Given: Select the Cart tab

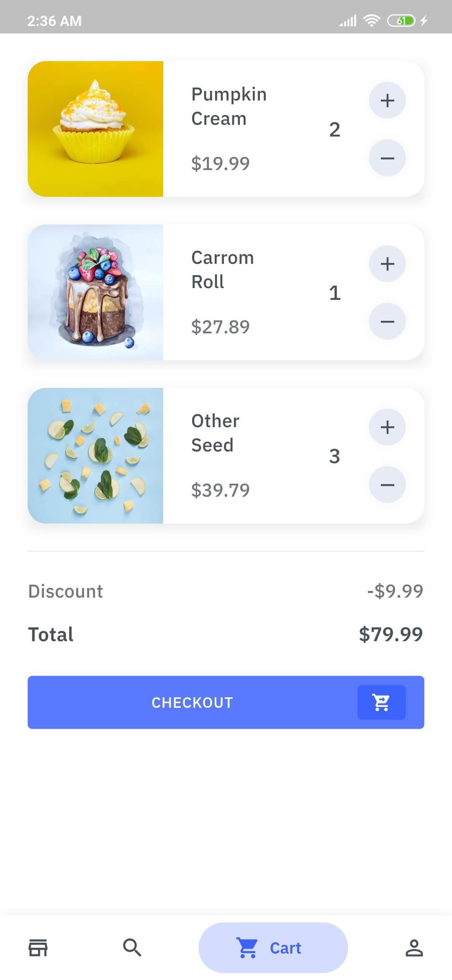Looking at the screenshot, I should [x=273, y=947].
